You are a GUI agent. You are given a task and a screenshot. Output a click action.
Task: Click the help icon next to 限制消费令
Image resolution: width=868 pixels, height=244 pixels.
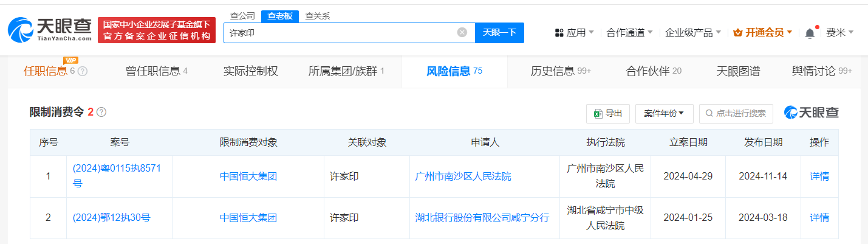(x=101, y=112)
